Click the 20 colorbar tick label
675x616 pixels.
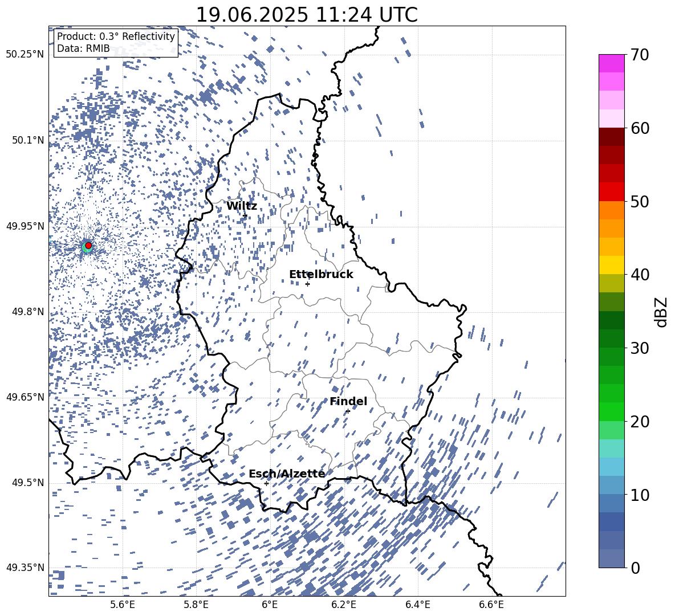tap(640, 422)
